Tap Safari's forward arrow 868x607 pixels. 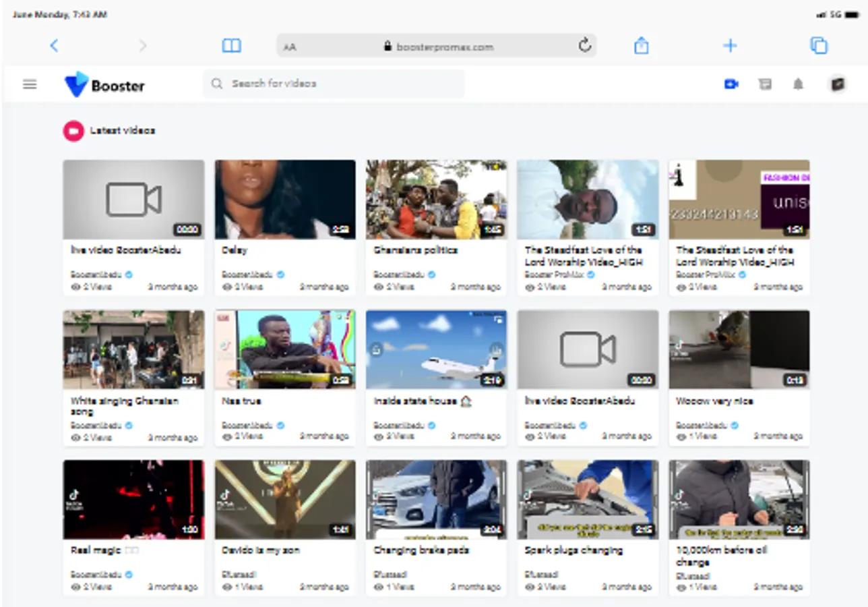tap(142, 46)
